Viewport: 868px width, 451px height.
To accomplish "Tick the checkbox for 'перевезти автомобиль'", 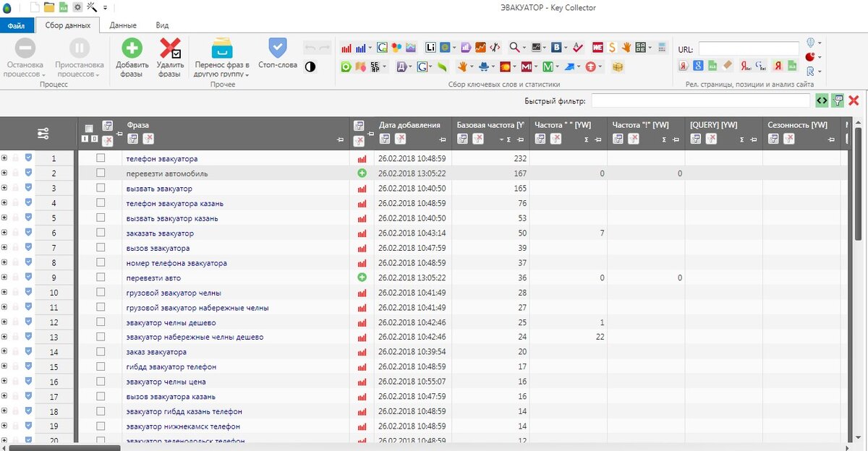I will click(101, 173).
